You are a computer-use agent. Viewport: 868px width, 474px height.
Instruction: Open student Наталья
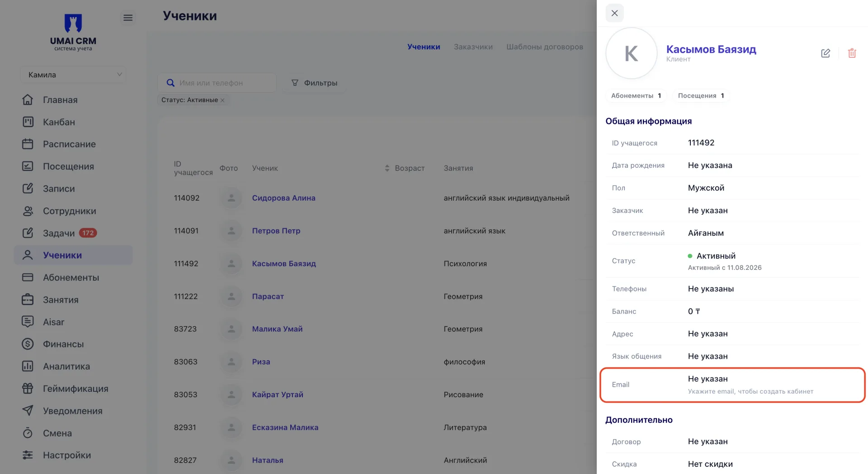pyautogui.click(x=267, y=460)
